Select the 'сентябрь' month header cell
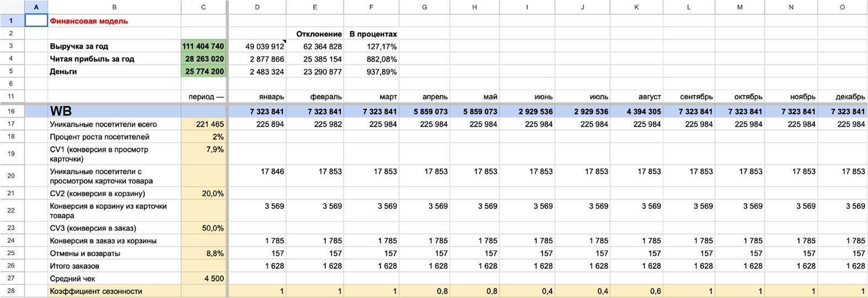This screenshot has height=298, width=868. tap(689, 97)
